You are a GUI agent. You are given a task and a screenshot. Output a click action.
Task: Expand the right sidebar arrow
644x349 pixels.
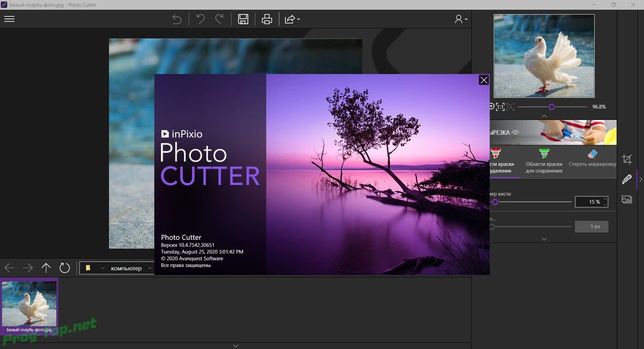pyautogui.click(x=640, y=180)
